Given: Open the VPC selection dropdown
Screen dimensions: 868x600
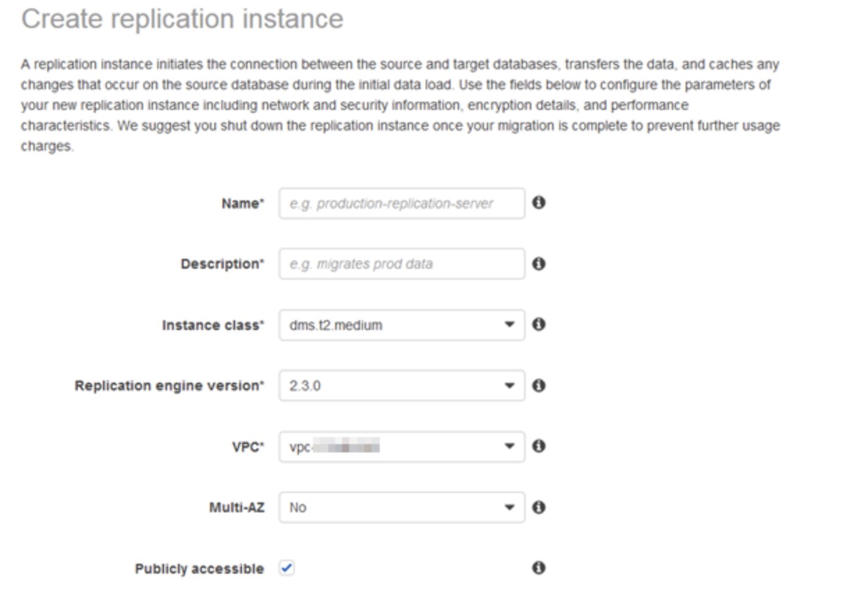Looking at the screenshot, I should [x=401, y=447].
